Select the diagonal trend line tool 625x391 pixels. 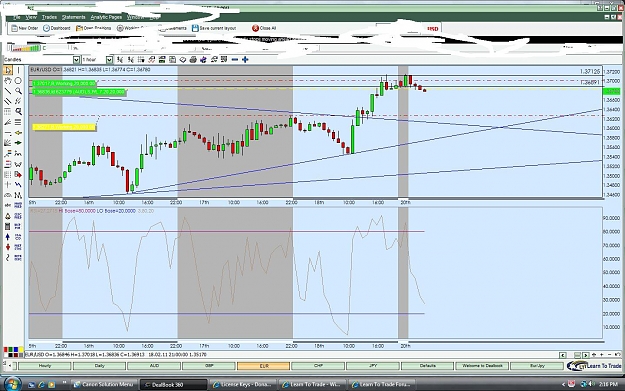click(8, 91)
